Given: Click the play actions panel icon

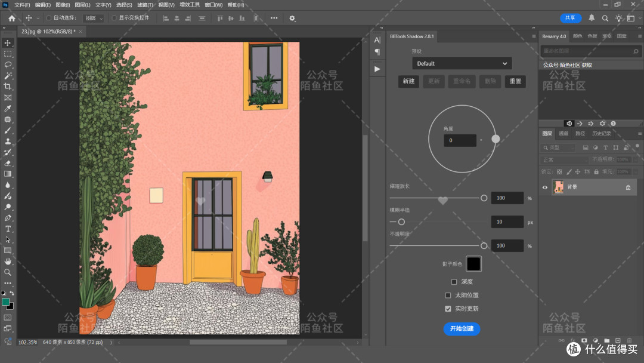Looking at the screenshot, I should coord(377,69).
